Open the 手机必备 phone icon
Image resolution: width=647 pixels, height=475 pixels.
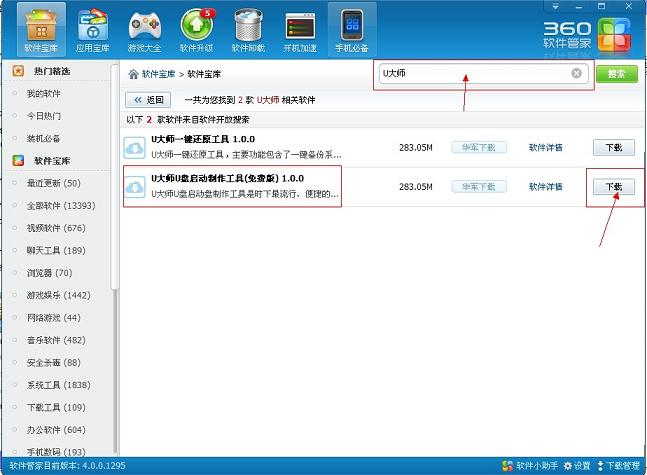352,30
